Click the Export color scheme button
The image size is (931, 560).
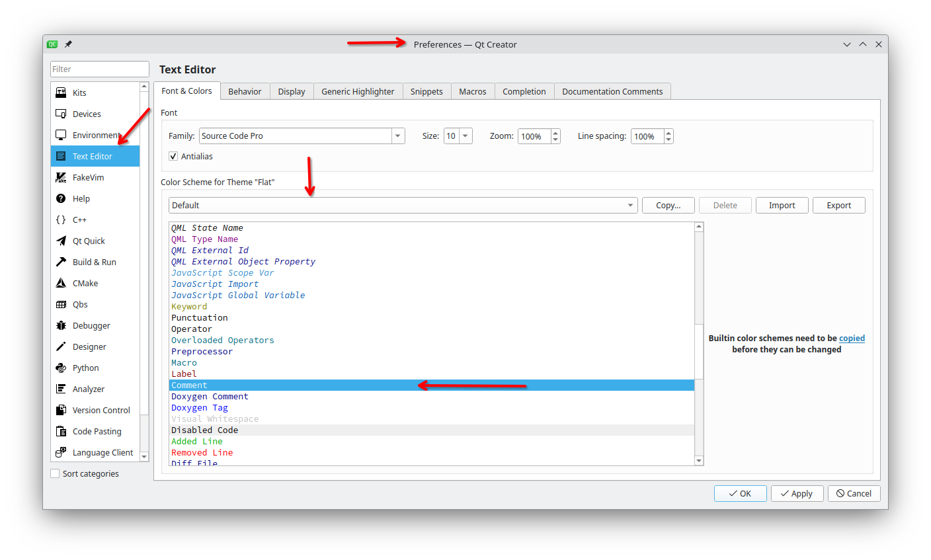(839, 205)
